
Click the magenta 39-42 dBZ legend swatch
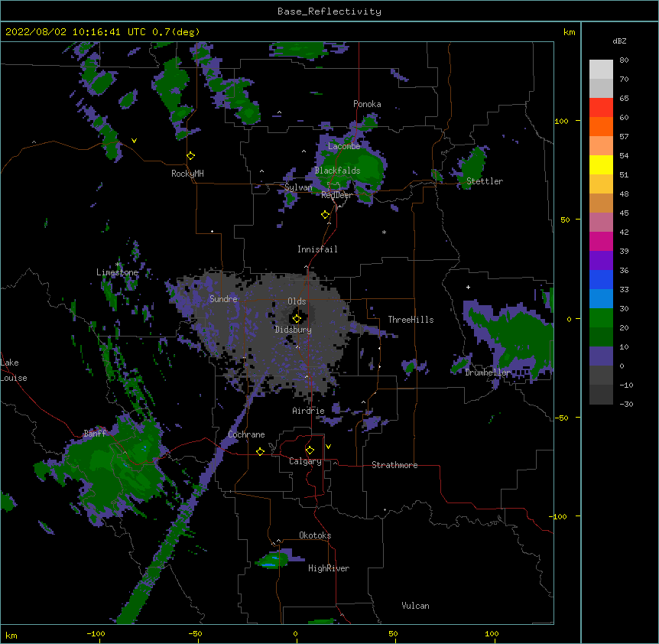click(601, 241)
